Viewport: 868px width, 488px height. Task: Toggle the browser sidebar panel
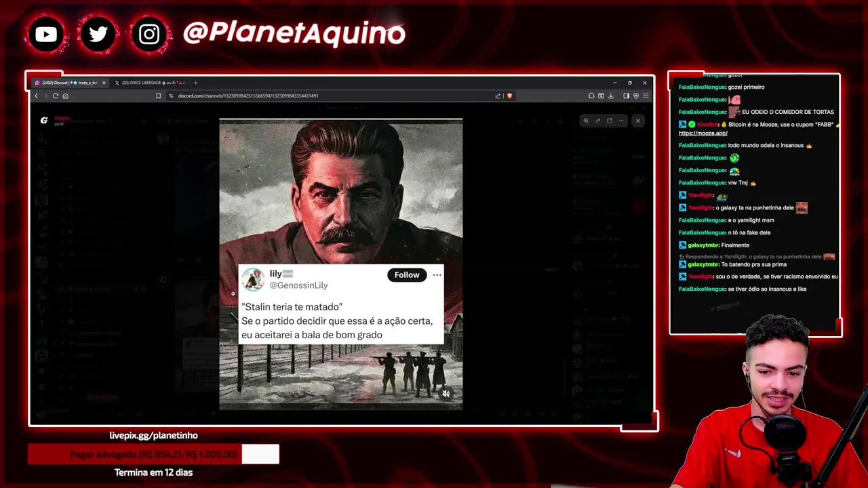click(x=626, y=96)
